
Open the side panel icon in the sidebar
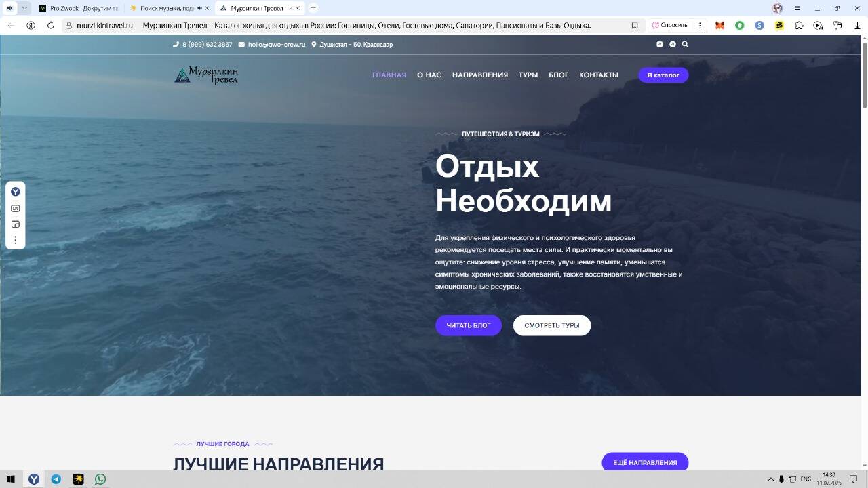coord(16,224)
